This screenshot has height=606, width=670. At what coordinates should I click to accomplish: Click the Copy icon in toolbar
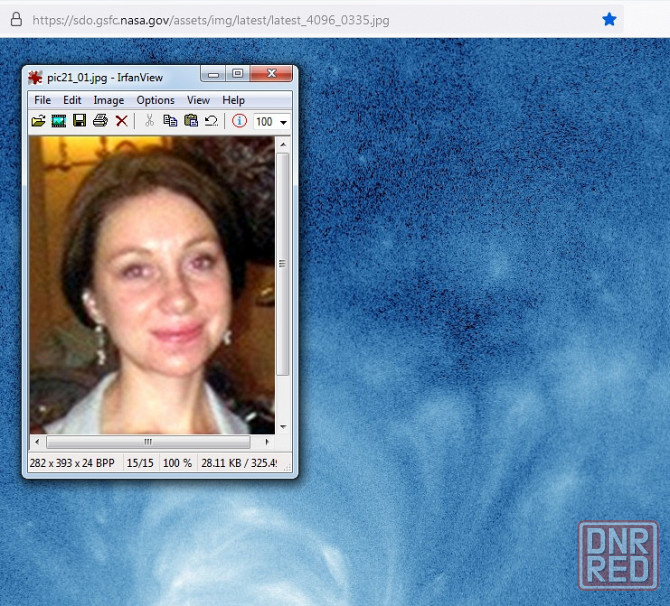170,121
